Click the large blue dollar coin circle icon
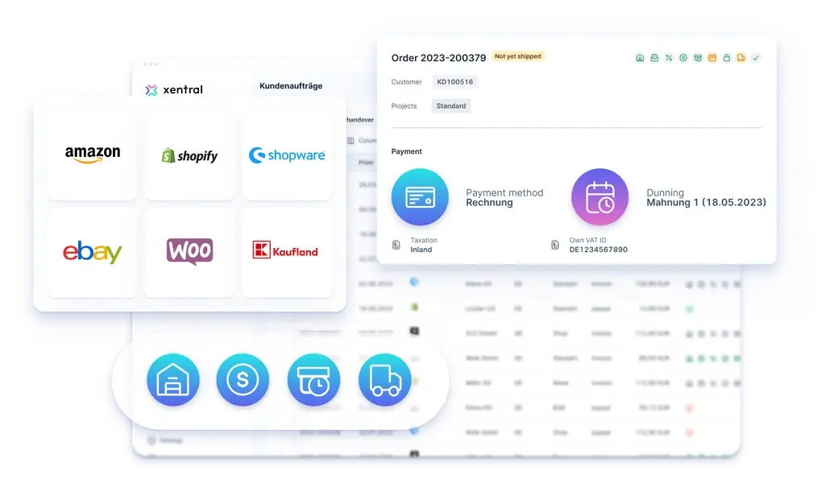The image size is (825, 504). click(x=243, y=379)
